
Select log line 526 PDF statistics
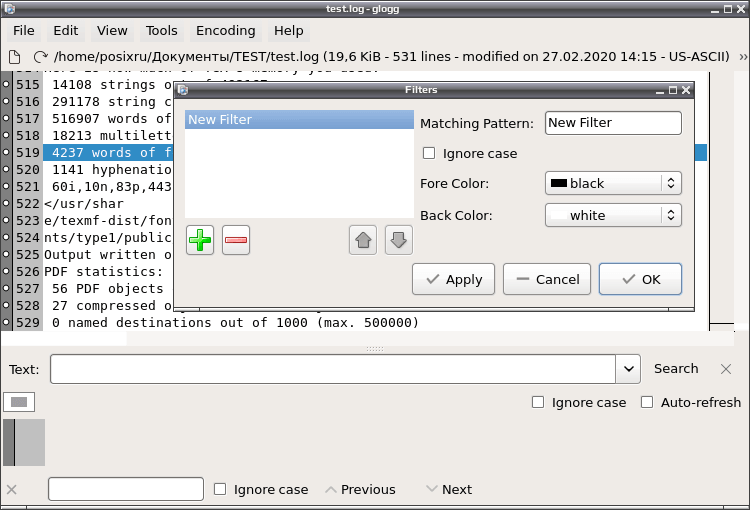(x=104, y=271)
